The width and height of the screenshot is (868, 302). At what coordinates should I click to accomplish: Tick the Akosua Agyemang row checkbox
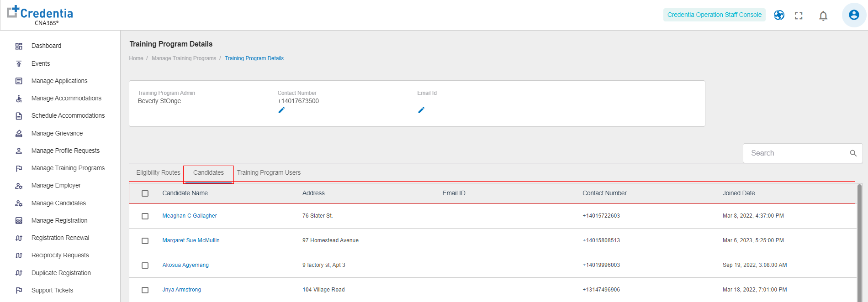145,266
